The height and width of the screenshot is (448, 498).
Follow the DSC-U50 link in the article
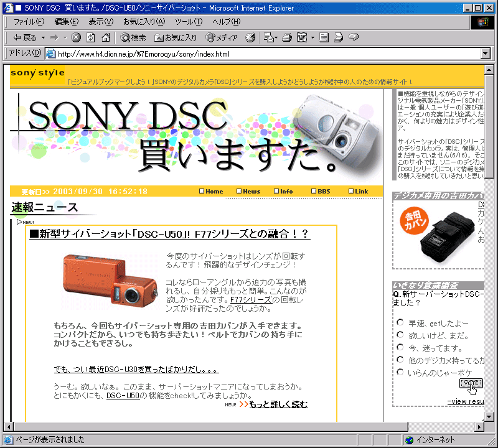tap(123, 396)
